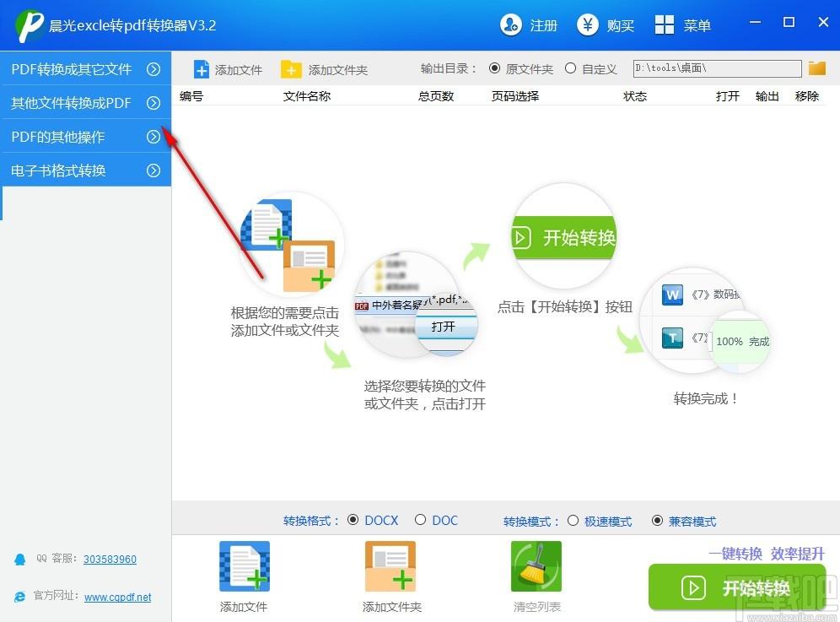
Task: Click the 页码选择 column header
Action: coord(515,96)
